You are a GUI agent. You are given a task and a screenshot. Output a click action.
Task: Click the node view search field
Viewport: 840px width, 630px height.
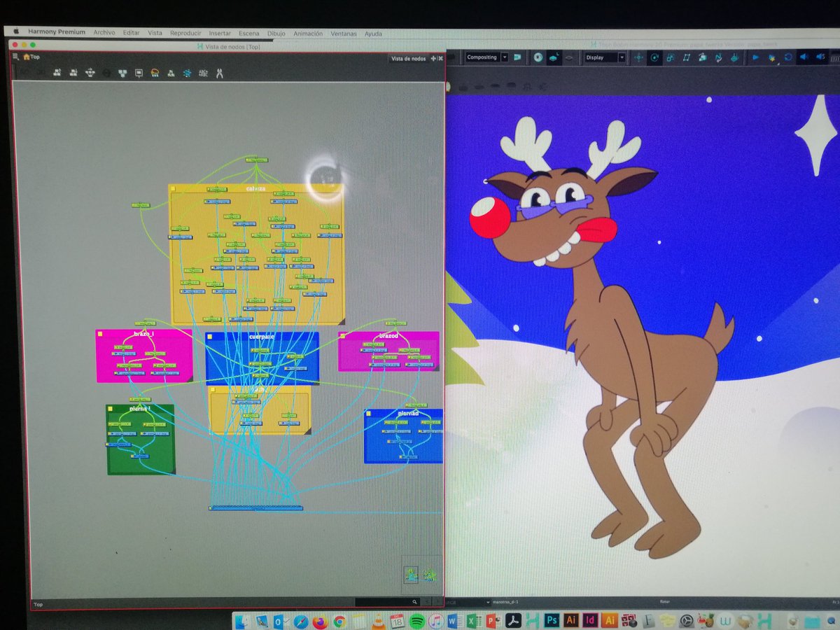[387, 601]
